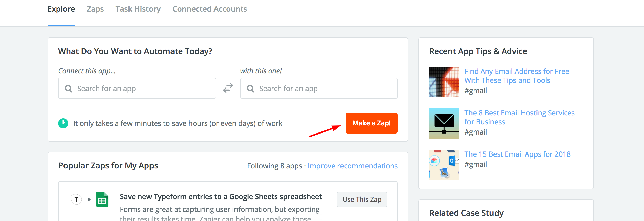Click the Use This Zap button

click(362, 200)
